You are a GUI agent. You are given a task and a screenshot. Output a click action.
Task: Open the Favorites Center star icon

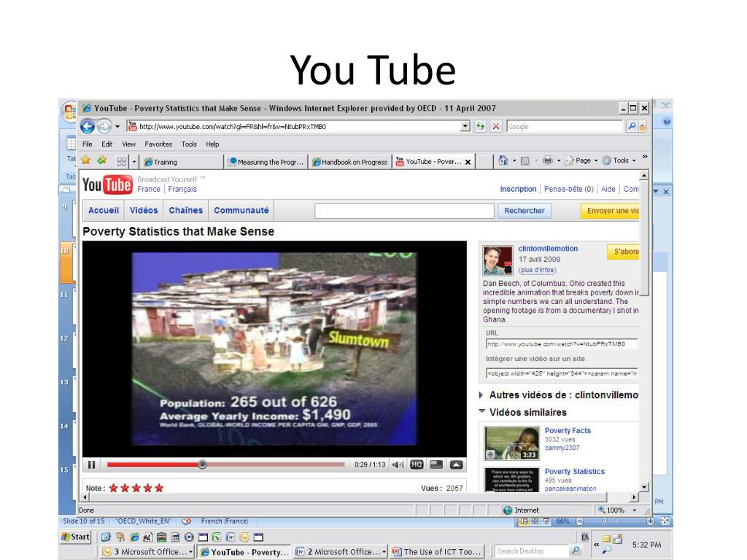86,160
